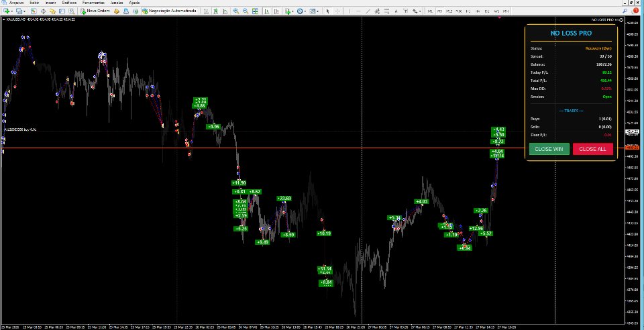Click the red CLOSE ALL button

pos(592,149)
